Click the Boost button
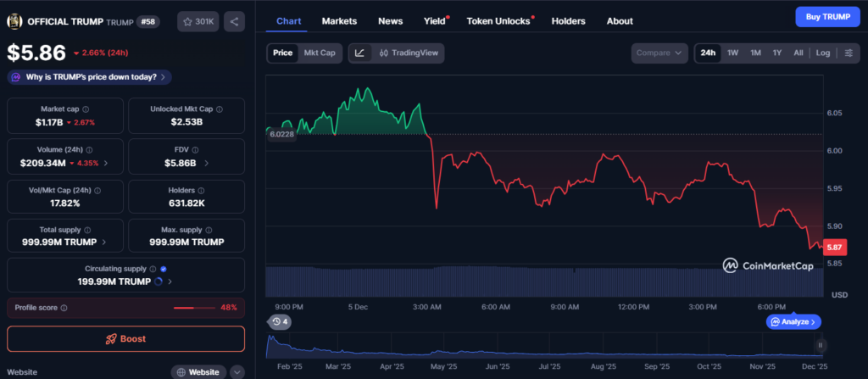868x379 pixels. [125, 338]
